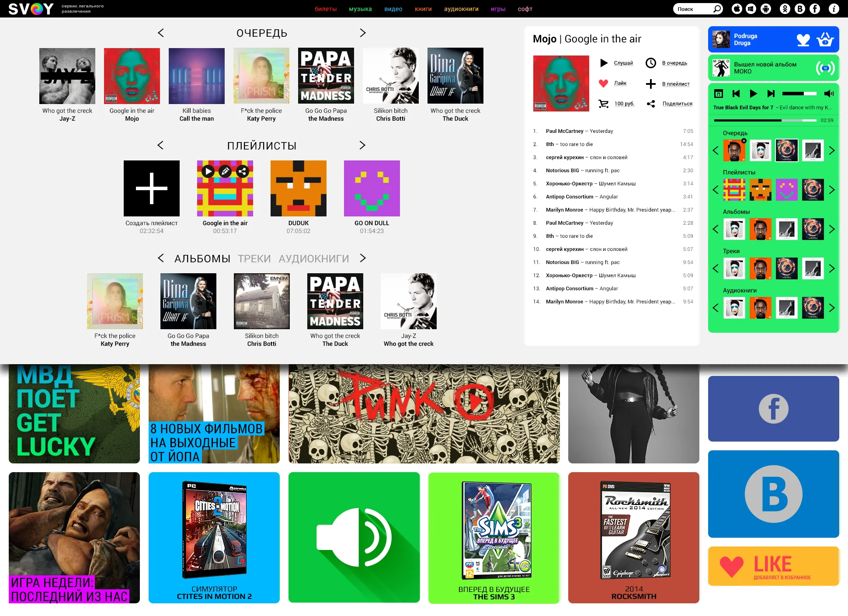Screen dimensions: 848x616
Task: Open the notifications broadcast icon with 12
Action: coord(825,68)
